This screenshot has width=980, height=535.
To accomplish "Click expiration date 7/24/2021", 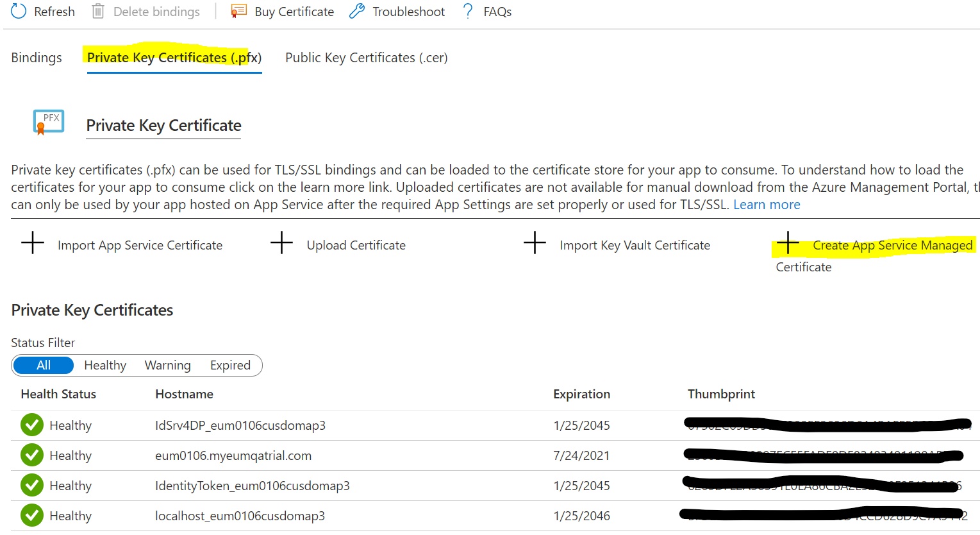I will tap(581, 455).
